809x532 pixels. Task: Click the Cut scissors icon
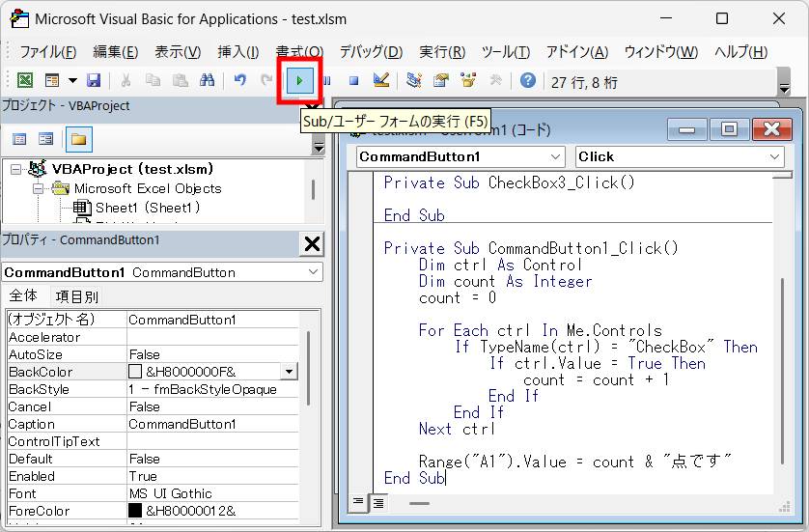[x=126, y=80]
